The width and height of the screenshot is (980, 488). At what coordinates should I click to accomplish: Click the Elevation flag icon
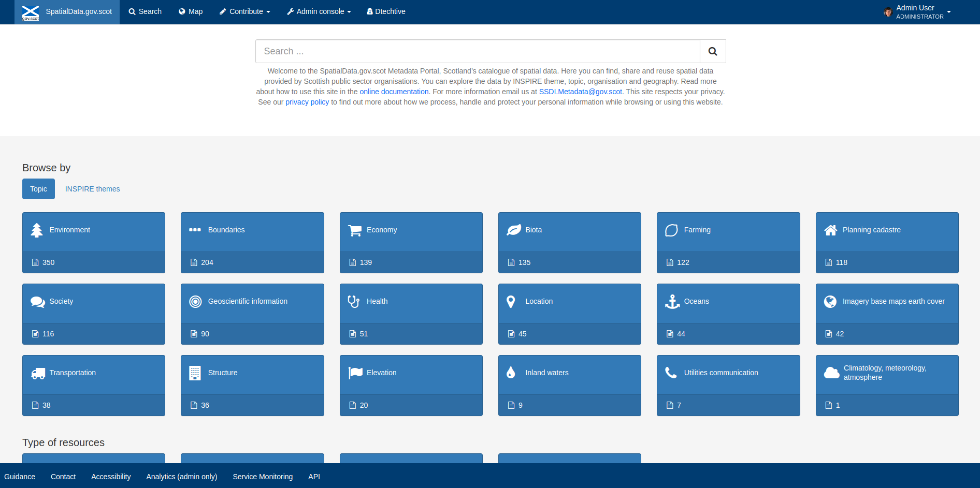355,373
